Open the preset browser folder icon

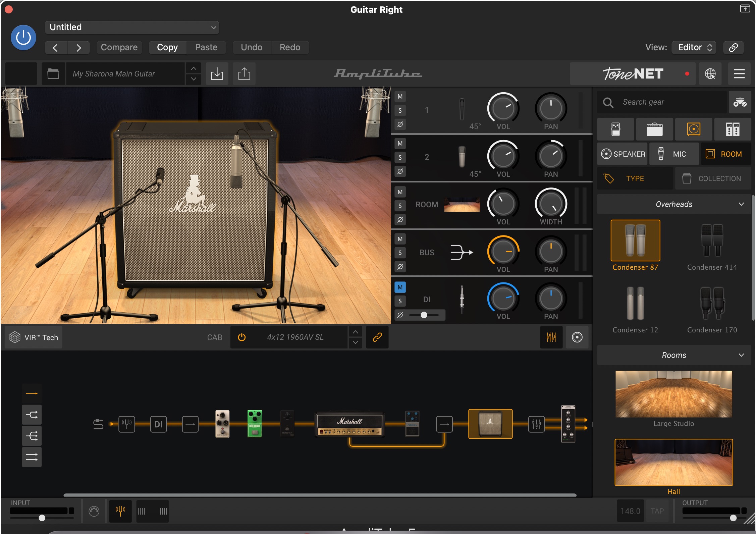(53, 73)
